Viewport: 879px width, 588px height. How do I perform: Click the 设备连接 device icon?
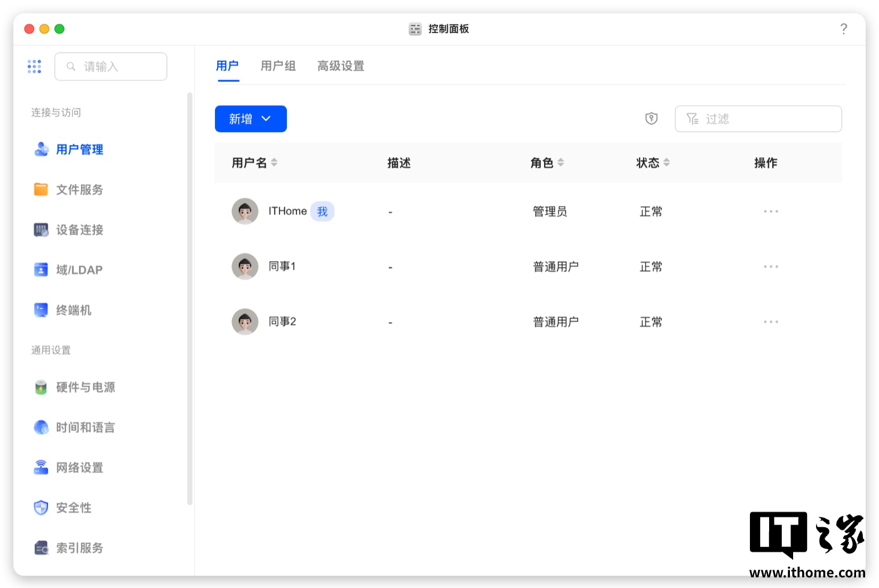point(41,230)
